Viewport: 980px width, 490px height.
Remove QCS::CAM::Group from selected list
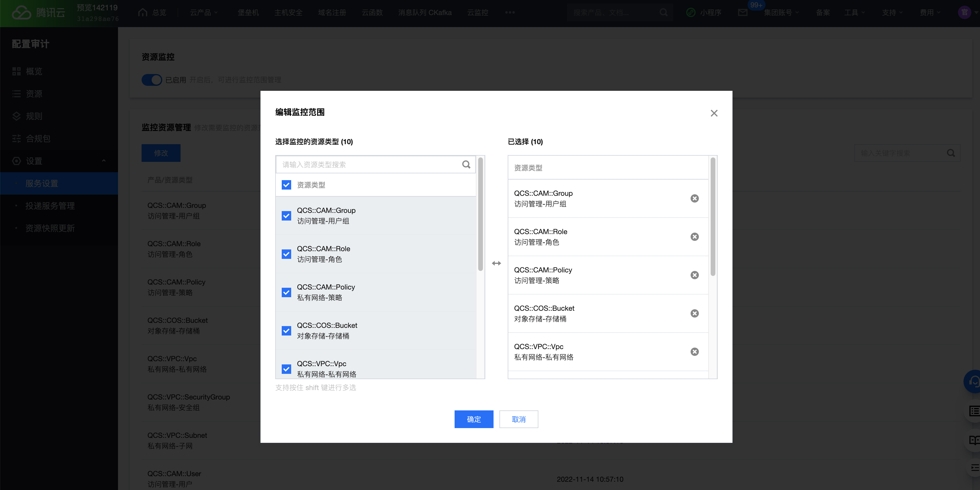click(694, 198)
